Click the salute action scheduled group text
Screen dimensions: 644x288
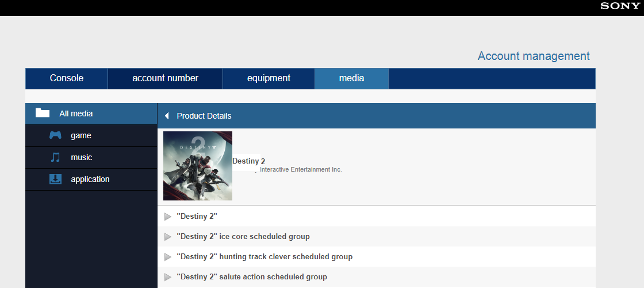252,277
